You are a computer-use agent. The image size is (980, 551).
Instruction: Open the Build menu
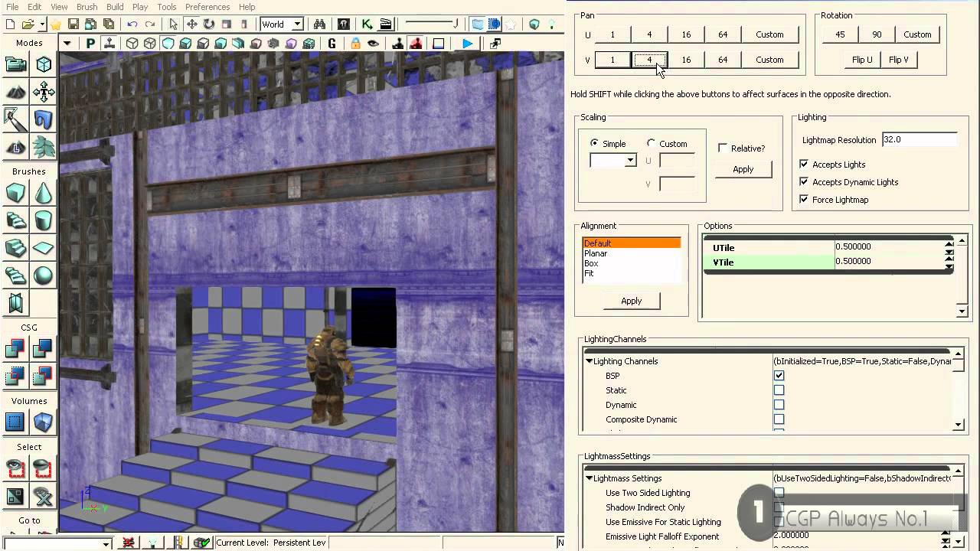115,7
